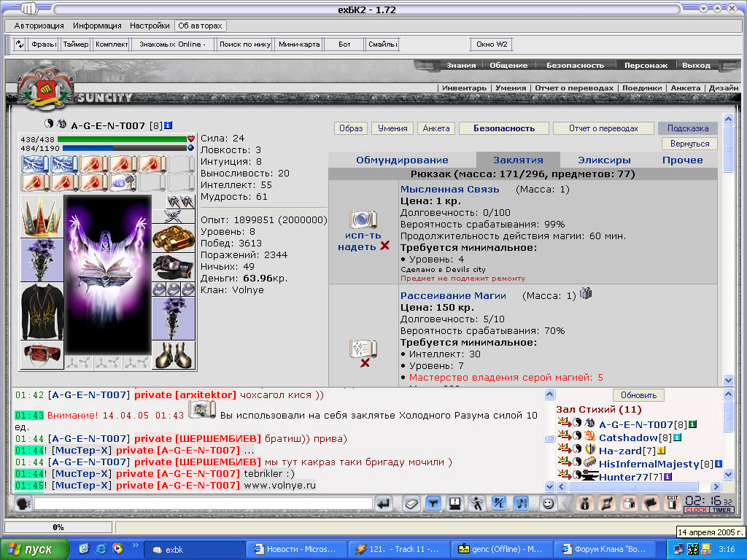Click the running man icon in chat bar
This screenshot has width=747, height=560.
[x=477, y=503]
